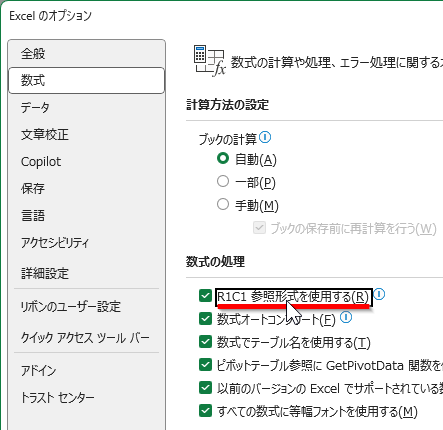This screenshot has width=443, height=430.
Task: Click the info icon beside 数式オートコンプリート
Action: tap(346, 317)
